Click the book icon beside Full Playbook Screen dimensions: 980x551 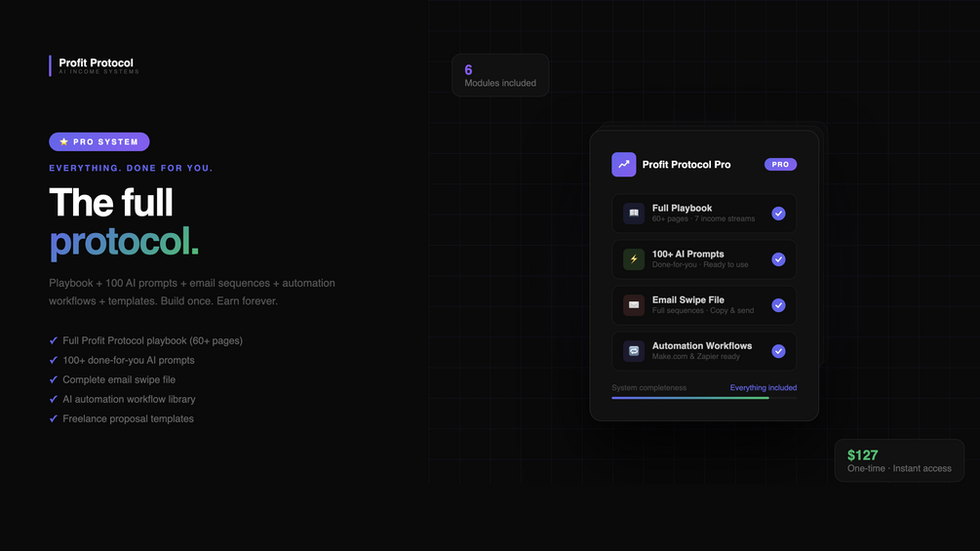[634, 213]
